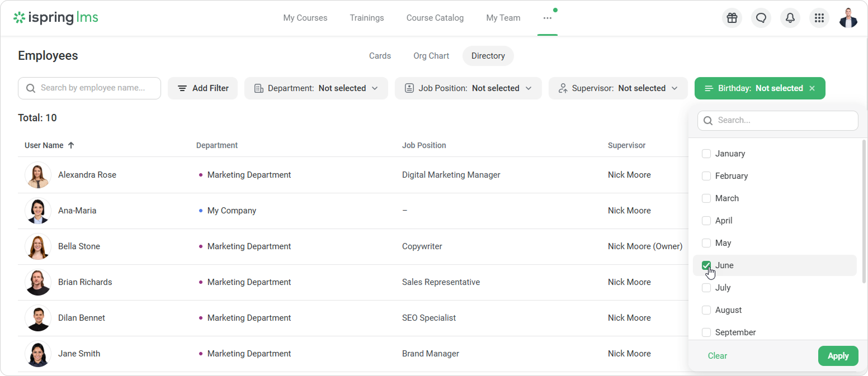Sort by User Name arrow icon

click(x=71, y=145)
